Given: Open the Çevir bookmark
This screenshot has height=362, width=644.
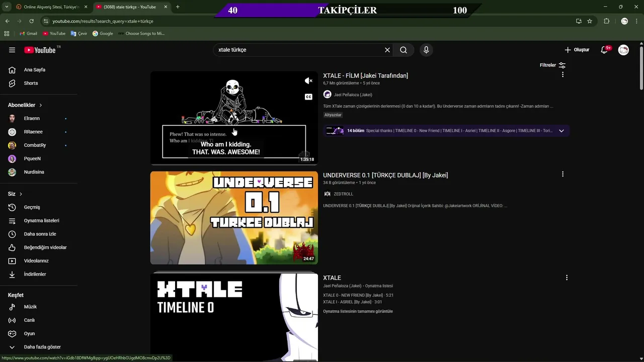Looking at the screenshot, I should point(79,33).
